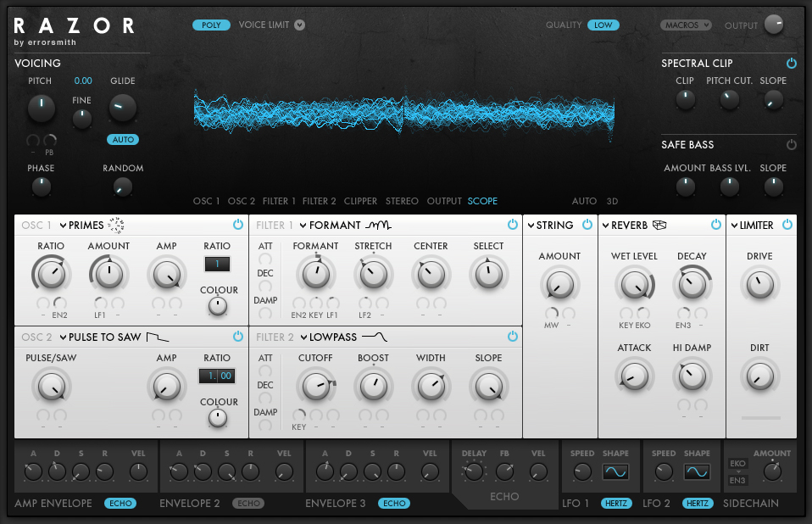Switch display to Filter 1 view

click(279, 201)
